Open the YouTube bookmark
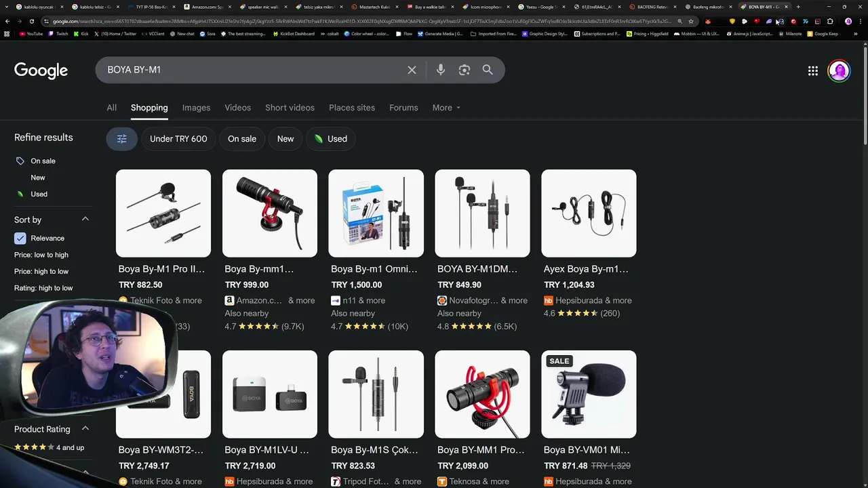 31,33
